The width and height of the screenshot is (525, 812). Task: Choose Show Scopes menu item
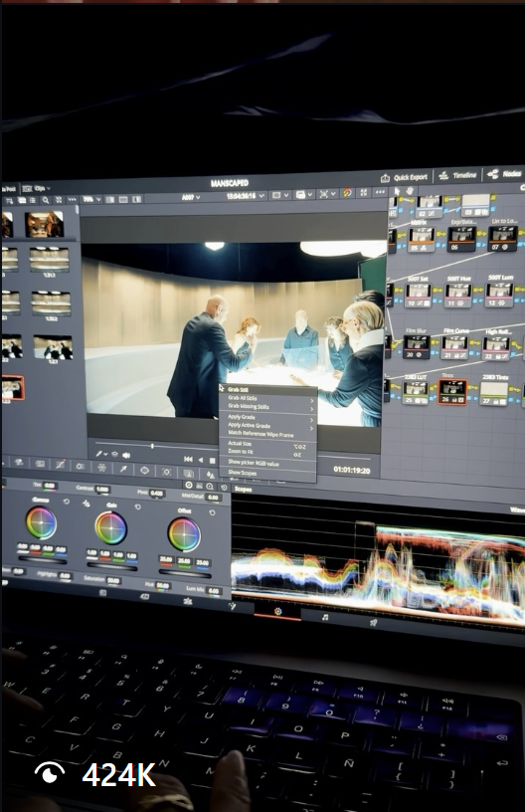(267, 473)
